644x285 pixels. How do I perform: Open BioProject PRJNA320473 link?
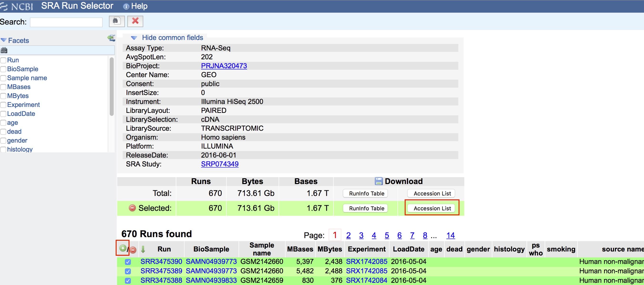224,66
